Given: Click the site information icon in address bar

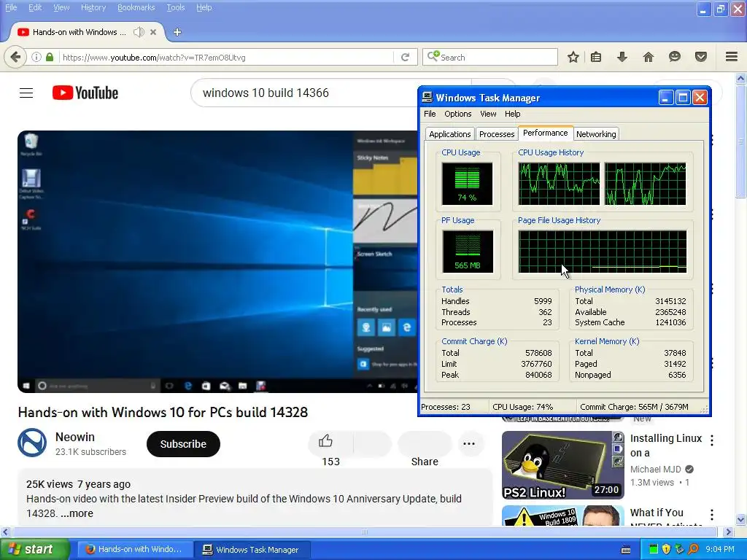Looking at the screenshot, I should click(36, 57).
